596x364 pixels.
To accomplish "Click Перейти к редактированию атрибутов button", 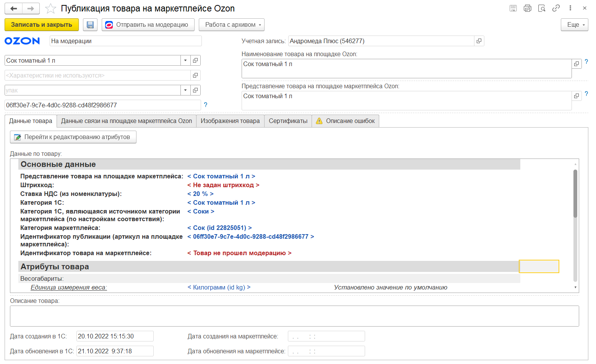I will (73, 137).
